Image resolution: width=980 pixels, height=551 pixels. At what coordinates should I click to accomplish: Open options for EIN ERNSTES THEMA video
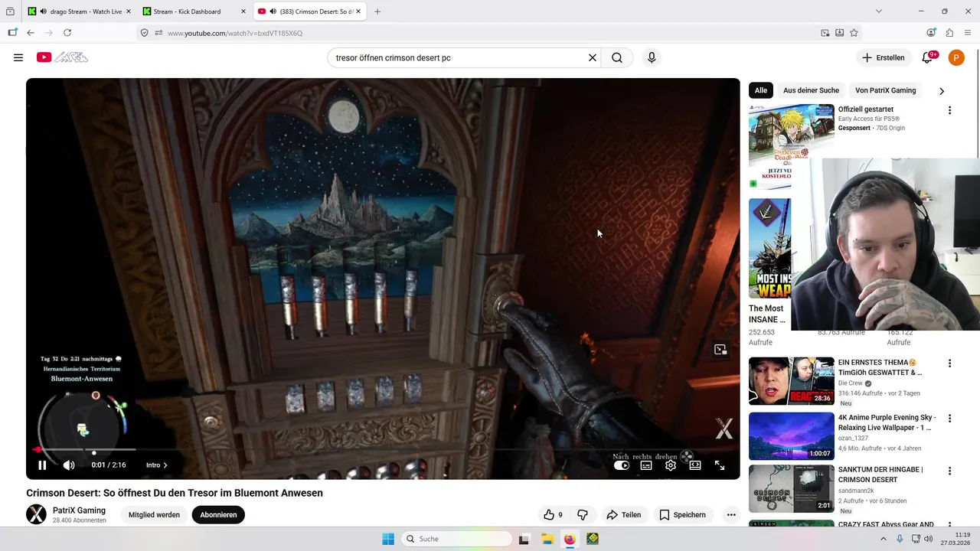(x=949, y=364)
